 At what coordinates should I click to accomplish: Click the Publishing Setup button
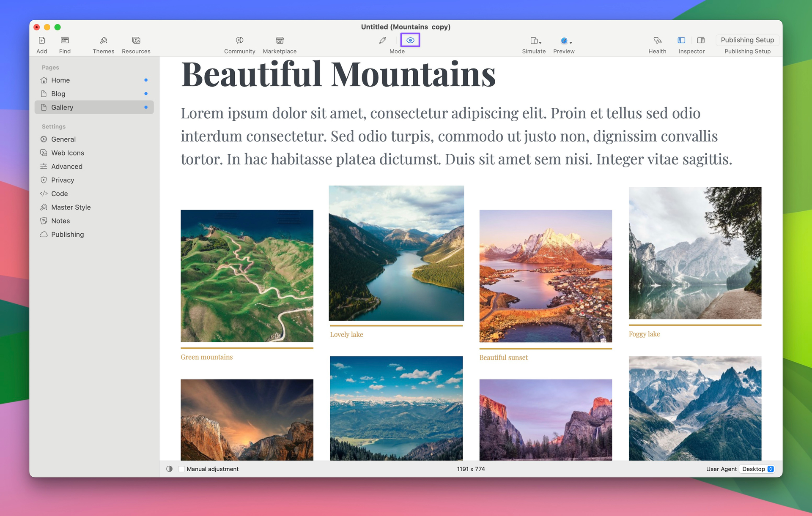747,40
